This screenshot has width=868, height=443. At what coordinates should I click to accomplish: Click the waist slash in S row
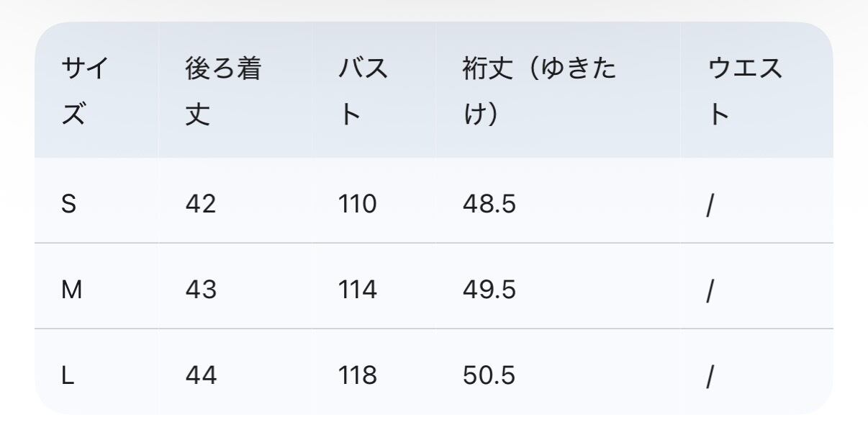[x=710, y=206]
